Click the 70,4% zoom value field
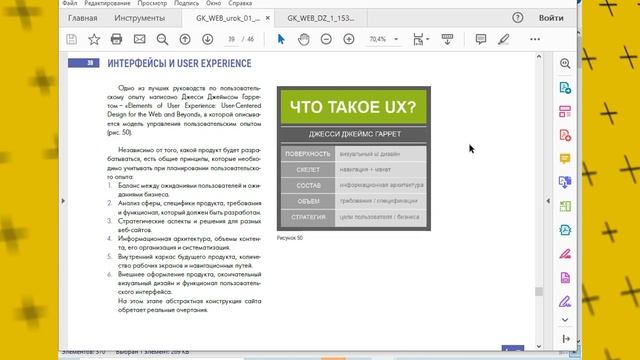 pyautogui.click(x=378, y=39)
